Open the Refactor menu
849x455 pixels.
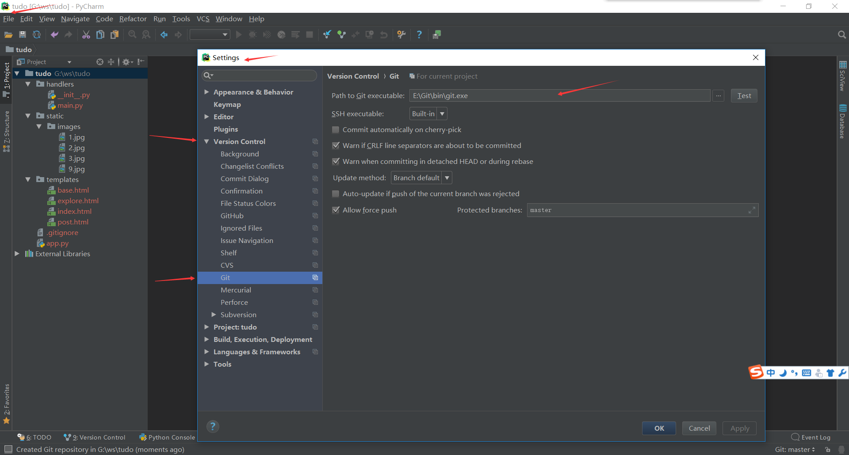pyautogui.click(x=133, y=19)
